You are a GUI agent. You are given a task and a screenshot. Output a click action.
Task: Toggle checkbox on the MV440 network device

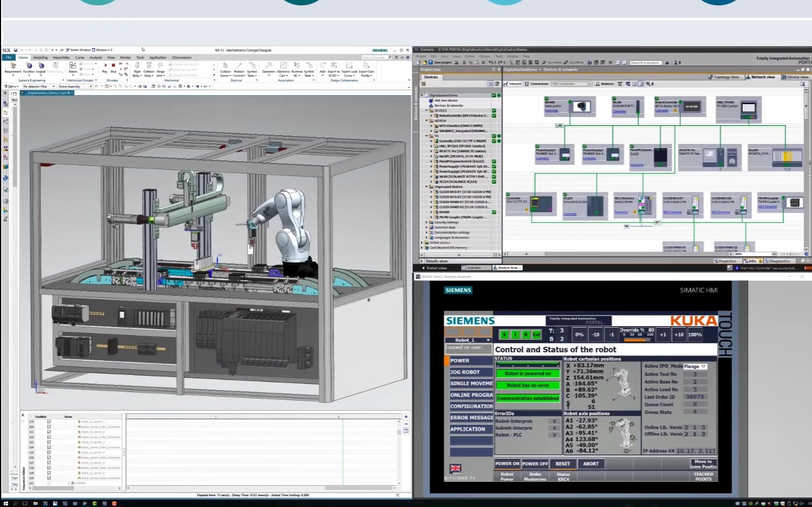[547, 99]
